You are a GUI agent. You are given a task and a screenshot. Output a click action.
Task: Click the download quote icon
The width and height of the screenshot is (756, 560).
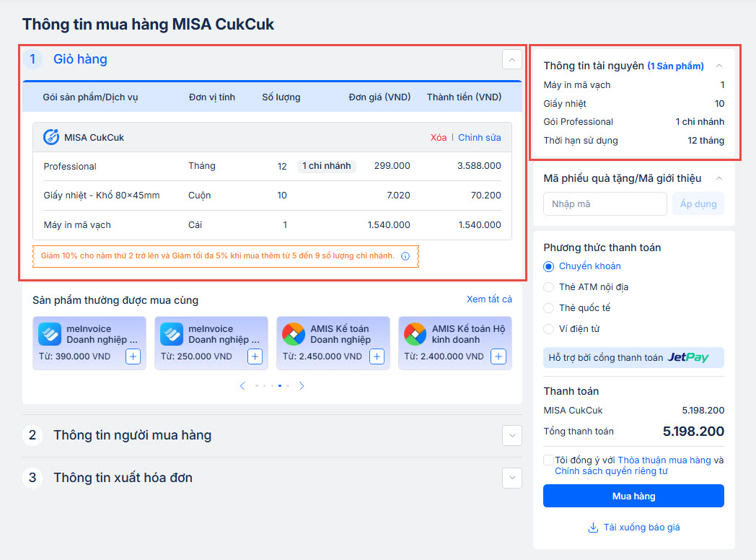pyautogui.click(x=593, y=528)
